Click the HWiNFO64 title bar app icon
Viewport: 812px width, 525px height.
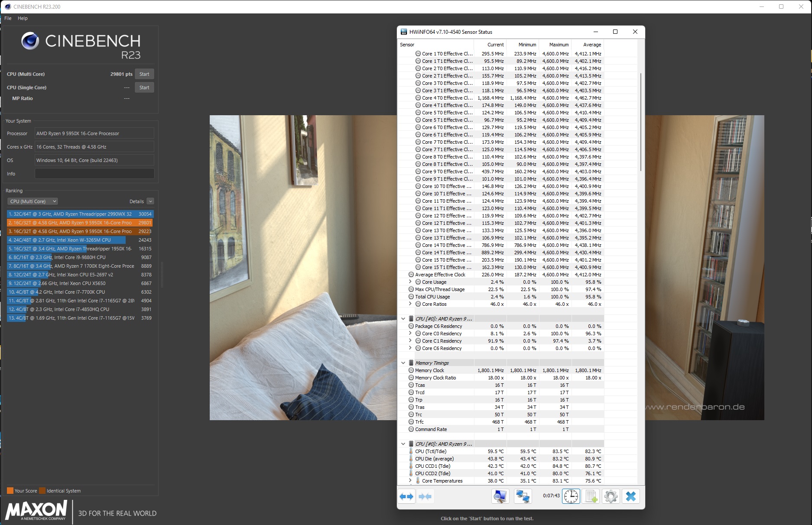tap(404, 32)
